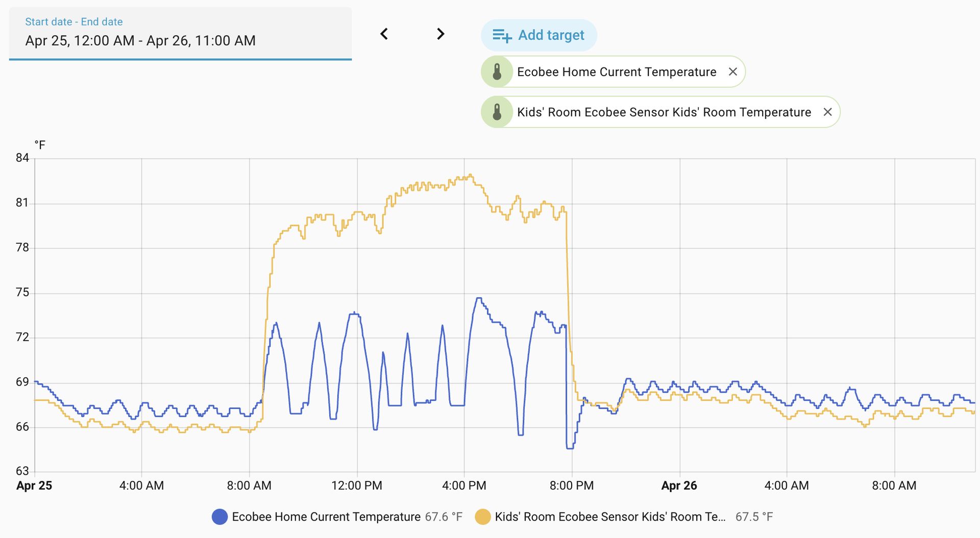The height and width of the screenshot is (538, 980).
Task: Open Ecobee Home Current Temperature chip
Action: [x=617, y=72]
